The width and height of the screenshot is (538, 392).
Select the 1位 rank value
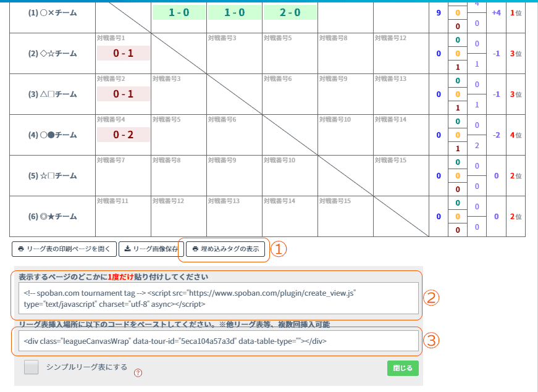click(x=516, y=13)
